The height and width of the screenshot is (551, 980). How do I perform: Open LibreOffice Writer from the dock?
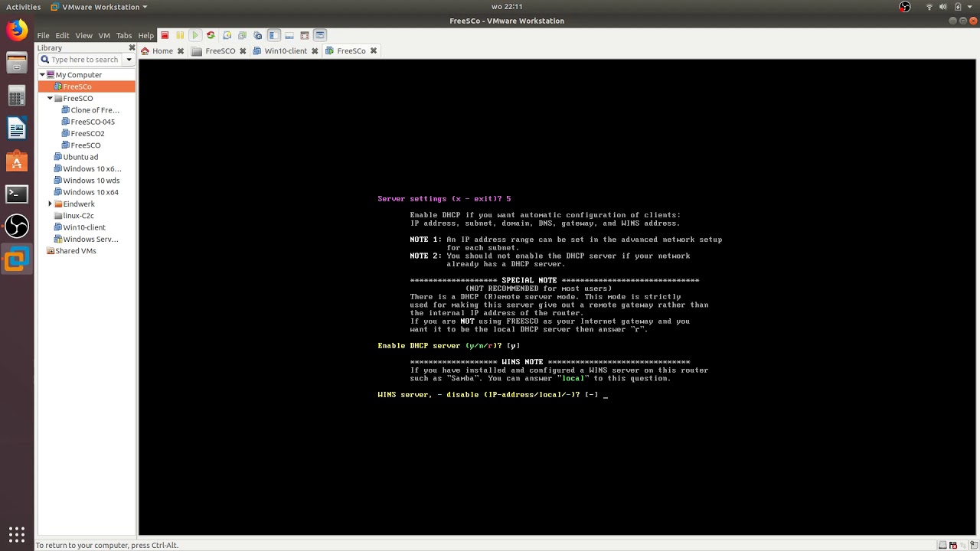click(17, 129)
